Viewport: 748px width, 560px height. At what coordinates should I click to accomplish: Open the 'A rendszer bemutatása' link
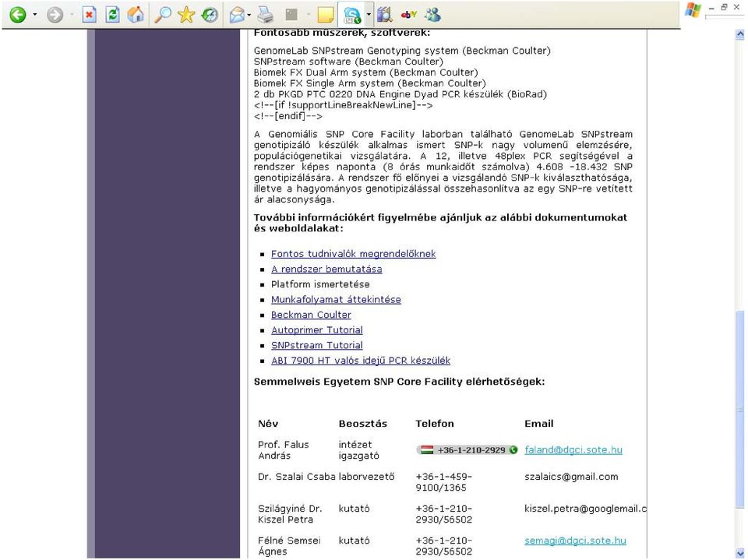(x=326, y=269)
